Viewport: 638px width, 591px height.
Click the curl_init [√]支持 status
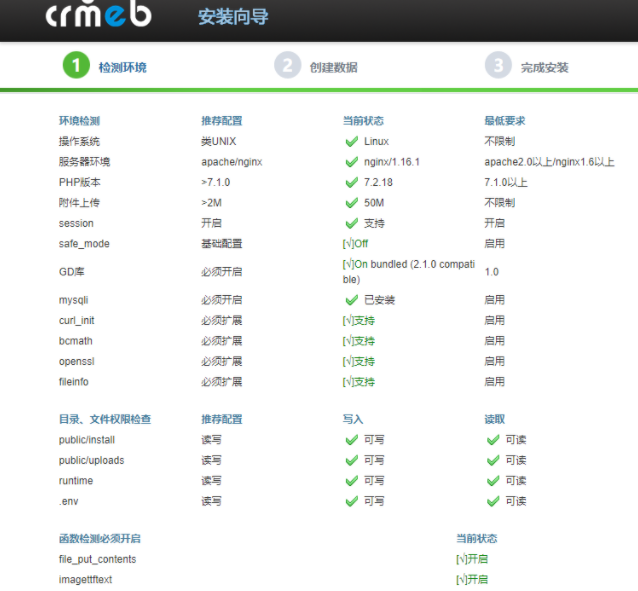tap(358, 321)
